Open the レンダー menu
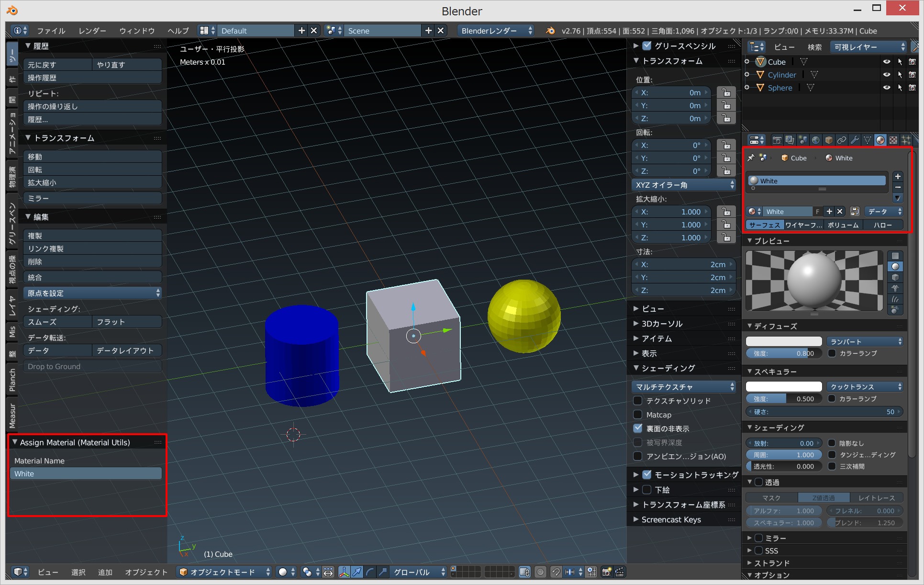The height and width of the screenshot is (585, 924). [x=92, y=31]
